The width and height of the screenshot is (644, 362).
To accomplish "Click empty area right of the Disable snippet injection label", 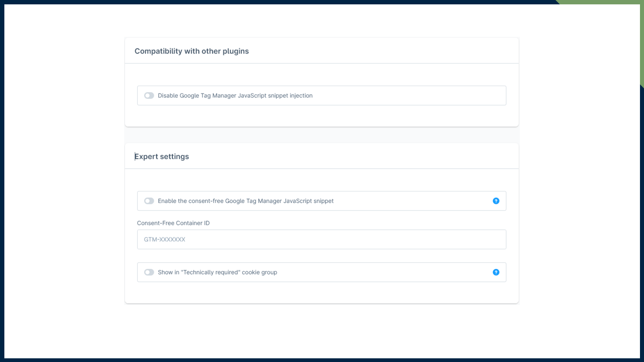I will (402, 96).
